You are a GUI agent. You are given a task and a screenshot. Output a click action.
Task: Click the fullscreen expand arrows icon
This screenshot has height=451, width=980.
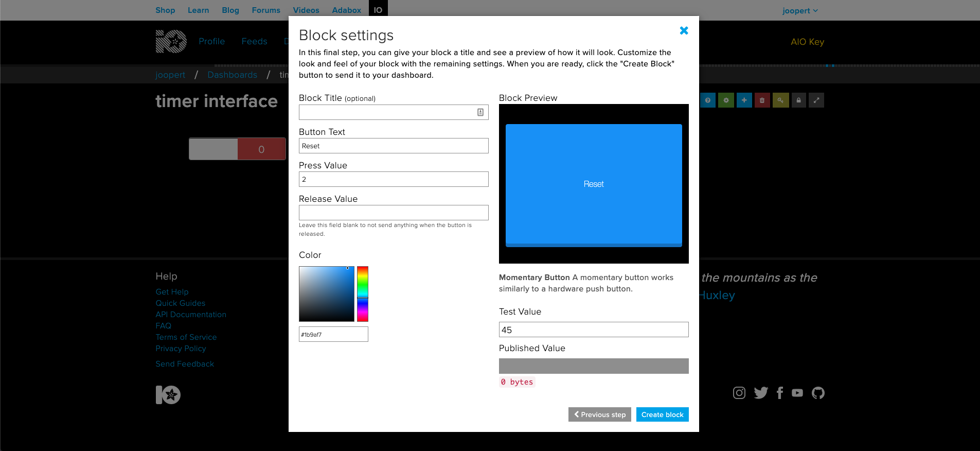coord(816,100)
